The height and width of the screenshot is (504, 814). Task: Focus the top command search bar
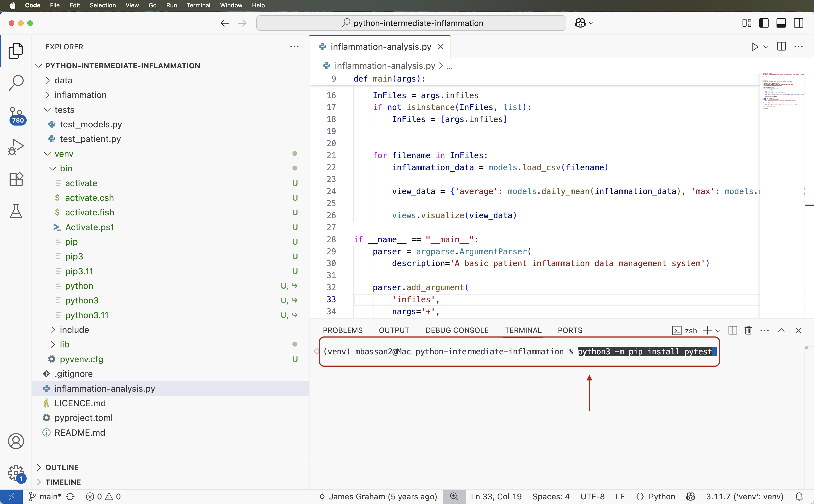pyautogui.click(x=411, y=23)
